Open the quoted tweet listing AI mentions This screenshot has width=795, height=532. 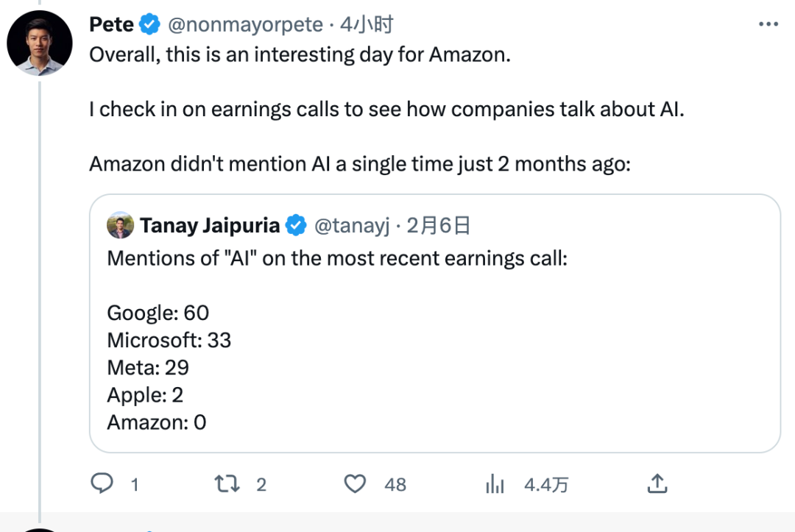point(434,353)
